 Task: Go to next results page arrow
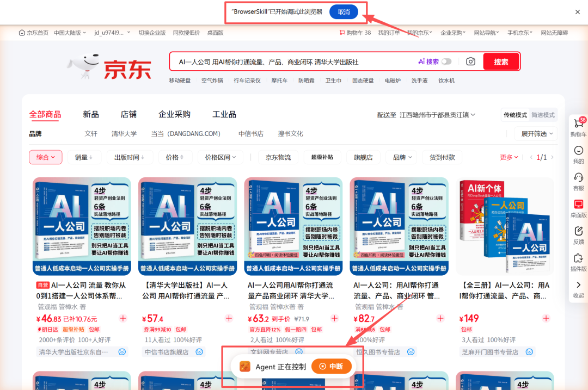(553, 157)
